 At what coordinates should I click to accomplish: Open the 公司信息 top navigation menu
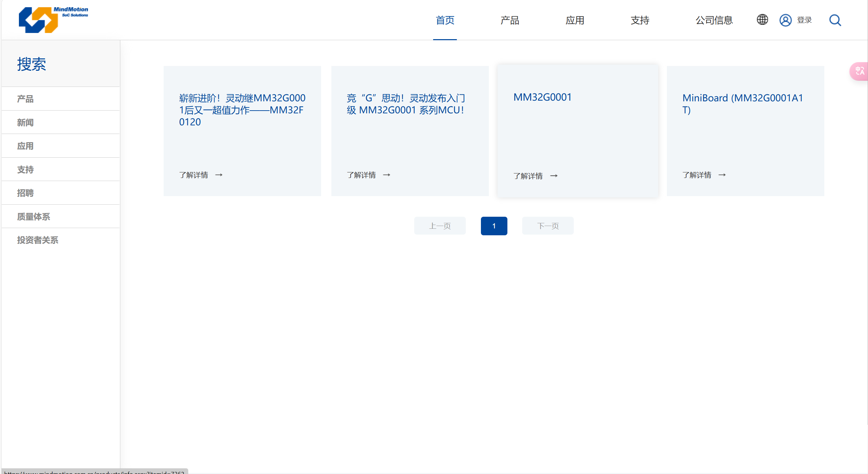click(x=714, y=20)
